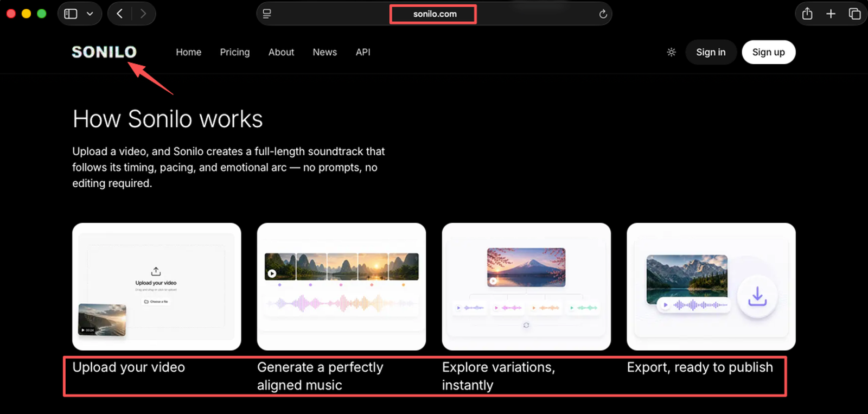The height and width of the screenshot is (414, 868).
Task: Click the browser forward arrow
Action: pos(143,14)
